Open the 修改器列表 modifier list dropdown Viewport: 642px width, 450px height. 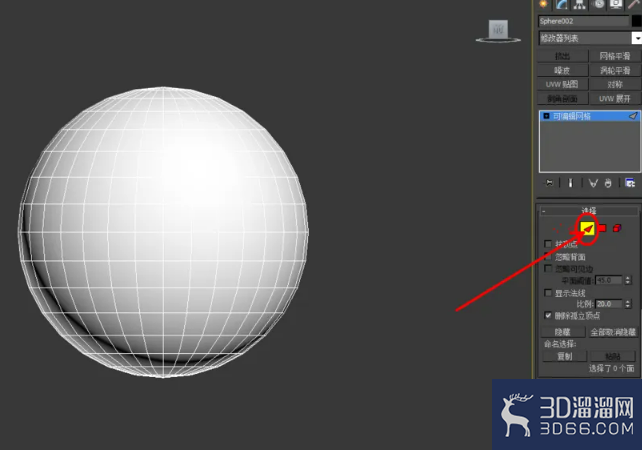585,38
